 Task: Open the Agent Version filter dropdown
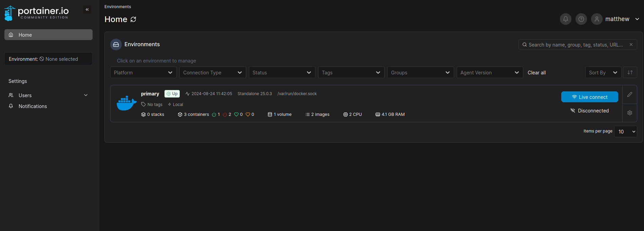pyautogui.click(x=490, y=72)
